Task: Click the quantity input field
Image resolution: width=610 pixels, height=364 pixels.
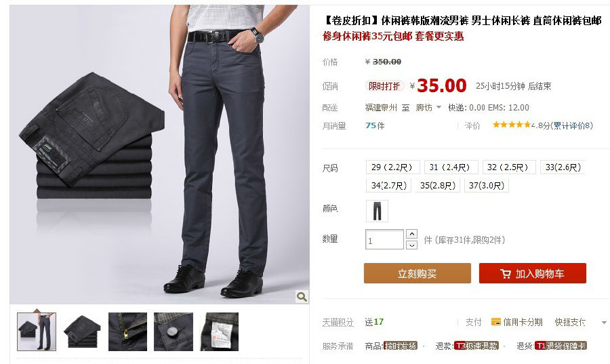Action: tap(384, 239)
